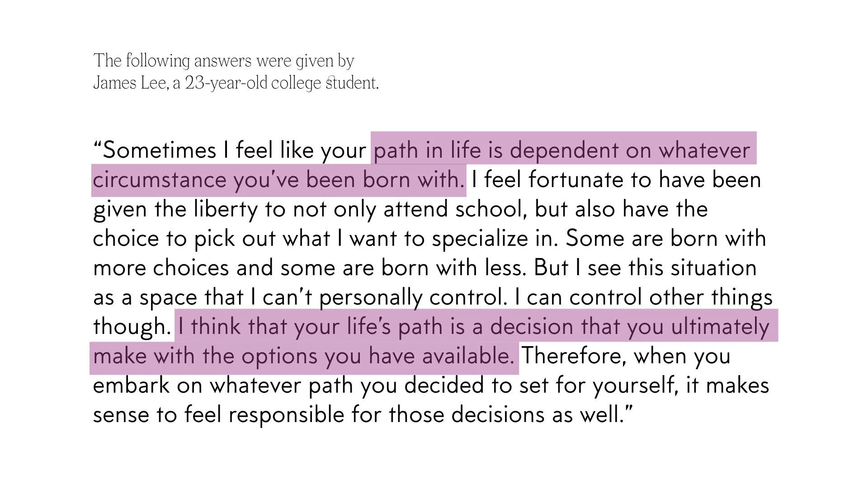Click the highlighted text "make with the options you have available."
The image size is (868, 488).
[x=304, y=356]
